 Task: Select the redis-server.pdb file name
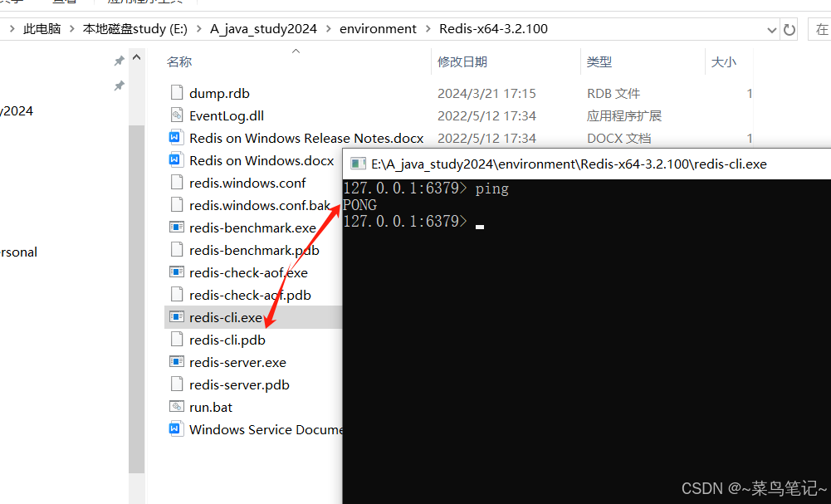(240, 384)
